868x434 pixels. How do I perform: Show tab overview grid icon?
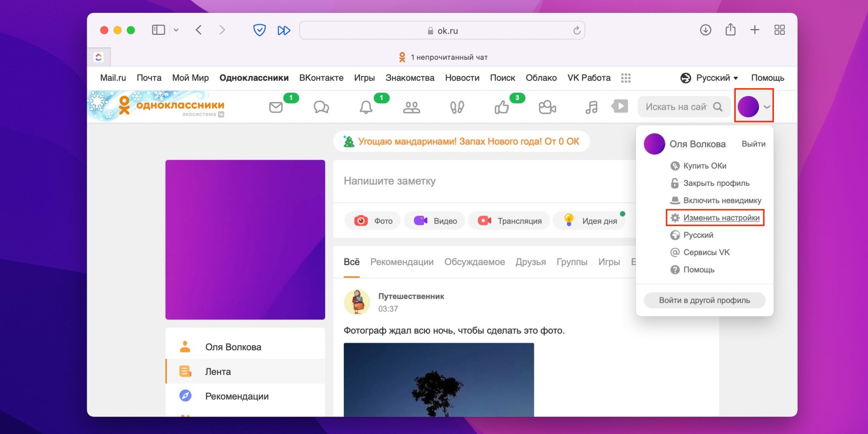[779, 30]
